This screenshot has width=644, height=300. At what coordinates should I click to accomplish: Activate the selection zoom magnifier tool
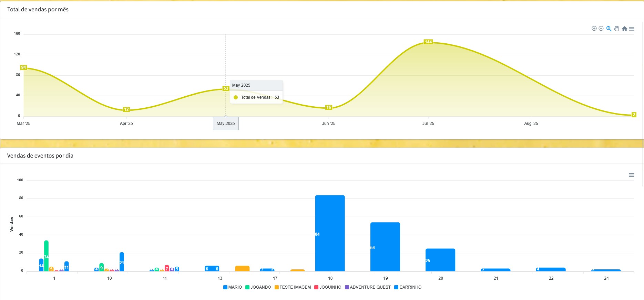pyautogui.click(x=609, y=29)
